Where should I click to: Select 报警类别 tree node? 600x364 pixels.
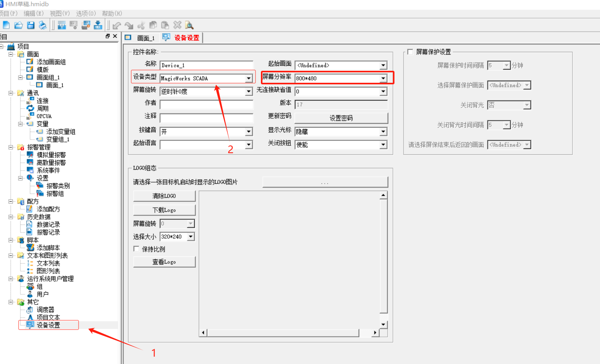click(58, 186)
